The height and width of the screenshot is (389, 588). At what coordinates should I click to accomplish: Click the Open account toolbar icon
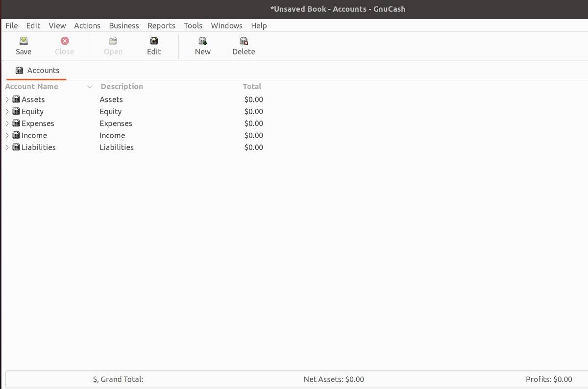click(x=113, y=46)
